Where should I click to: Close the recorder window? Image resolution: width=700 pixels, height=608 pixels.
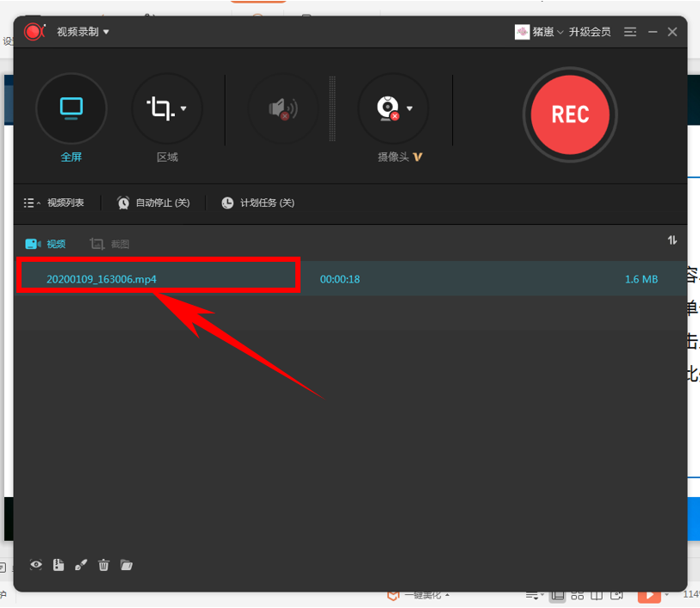click(x=672, y=32)
